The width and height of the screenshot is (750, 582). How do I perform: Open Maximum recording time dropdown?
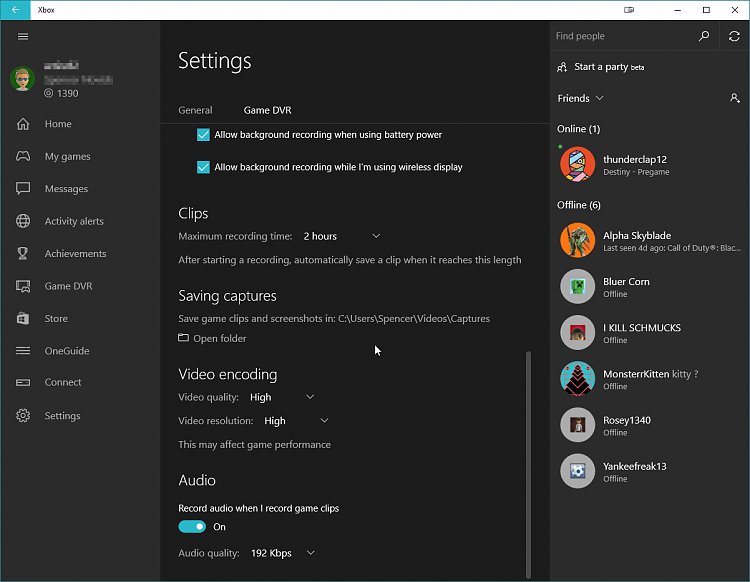[x=342, y=236]
